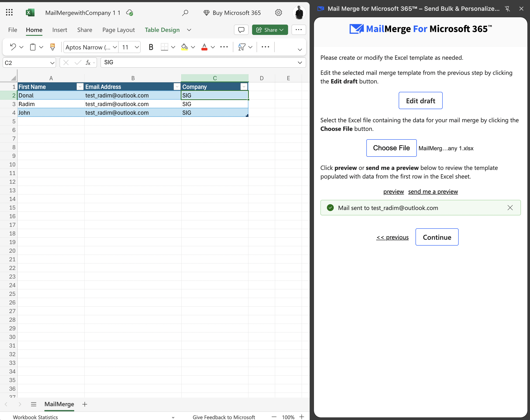Screen dimensions: 530x420
Task: Apply the red font color
Action: tap(204, 47)
